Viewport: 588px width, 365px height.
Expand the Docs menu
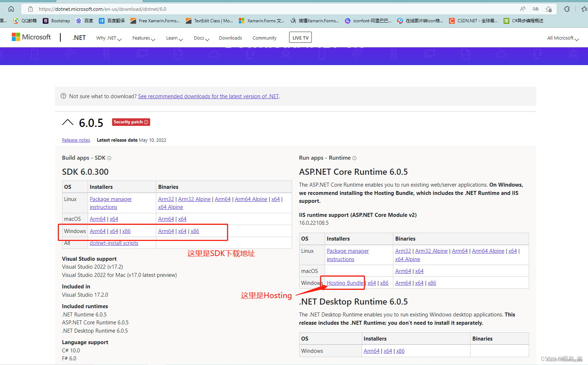click(x=202, y=38)
